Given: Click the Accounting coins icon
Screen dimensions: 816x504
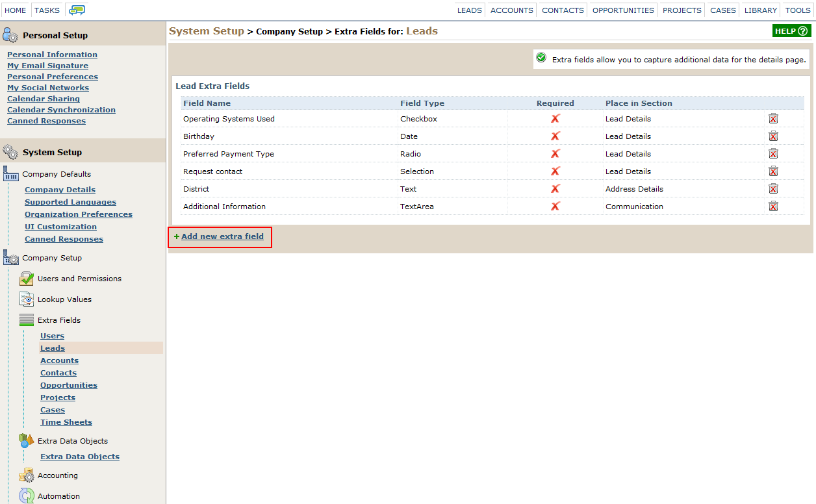Looking at the screenshot, I should [27, 475].
